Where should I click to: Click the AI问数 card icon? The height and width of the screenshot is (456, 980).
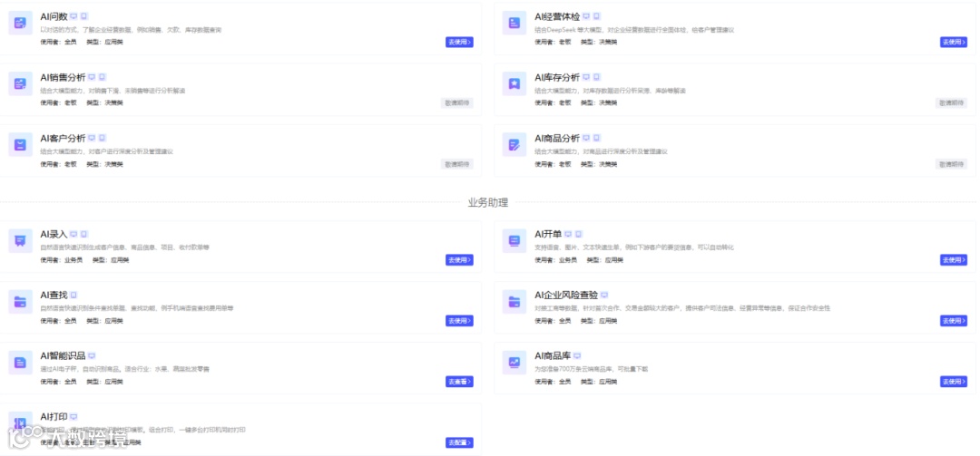pos(21,23)
